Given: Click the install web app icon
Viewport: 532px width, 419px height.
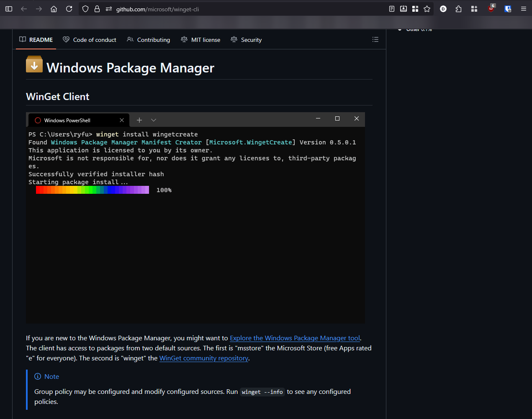Looking at the screenshot, I should [x=403, y=9].
